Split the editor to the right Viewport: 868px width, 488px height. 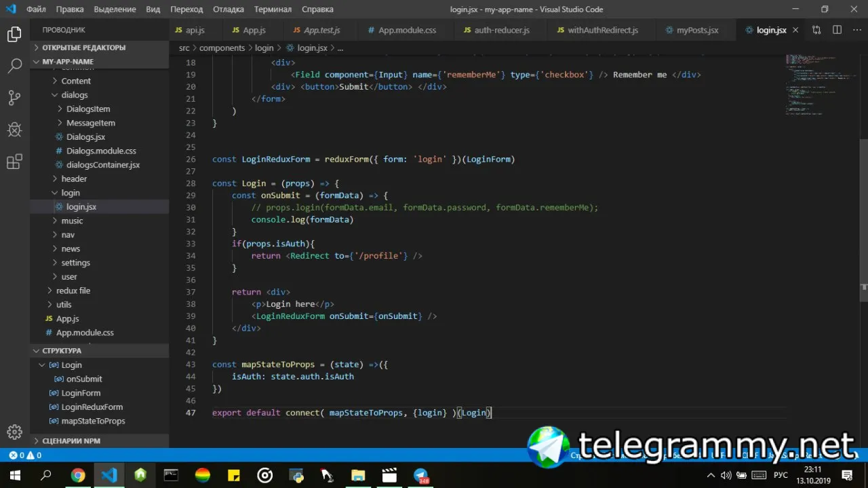click(x=837, y=30)
